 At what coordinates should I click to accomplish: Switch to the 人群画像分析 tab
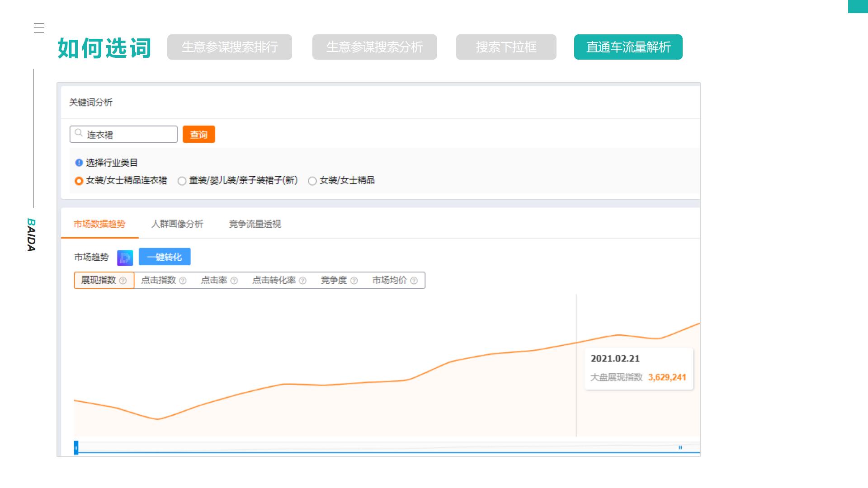[x=178, y=224]
